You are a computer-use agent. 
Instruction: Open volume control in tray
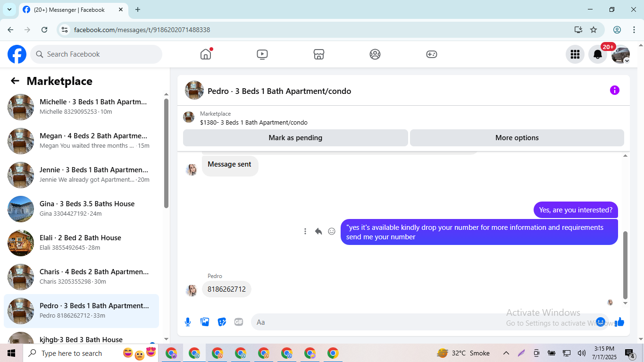tap(582, 353)
